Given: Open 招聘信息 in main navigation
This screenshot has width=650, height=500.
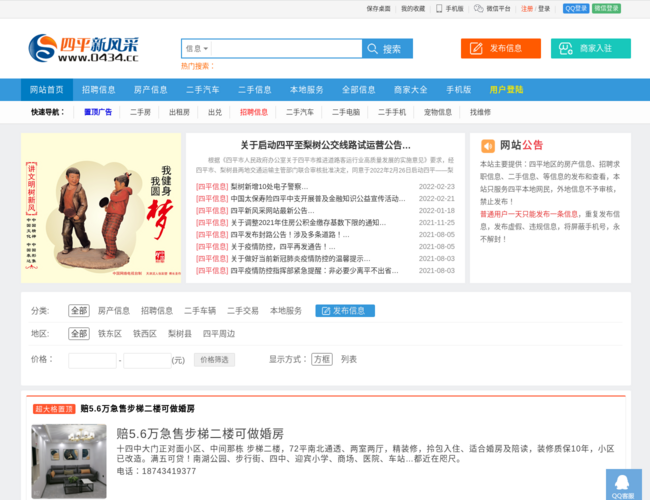Looking at the screenshot, I should click(99, 90).
